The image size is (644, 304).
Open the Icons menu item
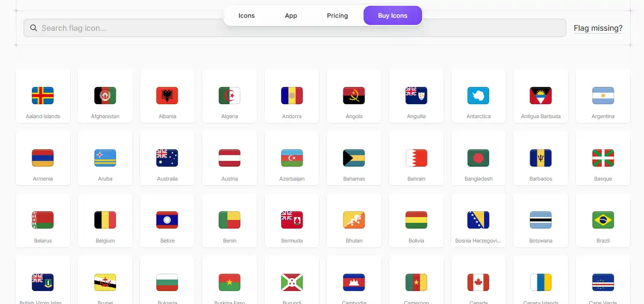pos(246,16)
